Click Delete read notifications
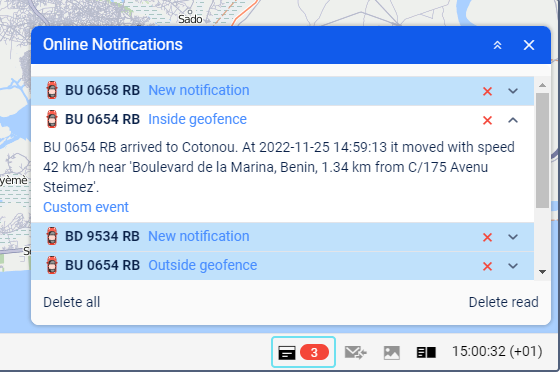 [504, 302]
